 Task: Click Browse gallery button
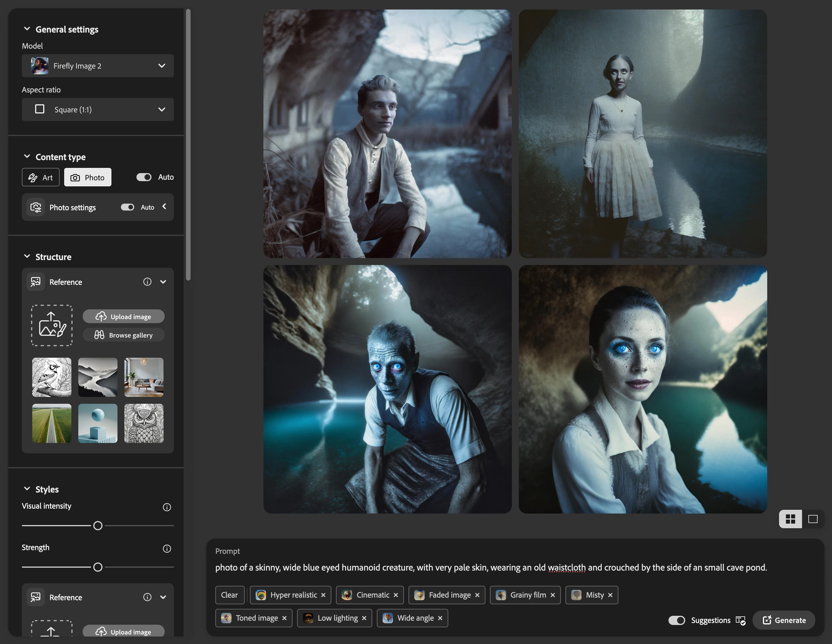(124, 335)
